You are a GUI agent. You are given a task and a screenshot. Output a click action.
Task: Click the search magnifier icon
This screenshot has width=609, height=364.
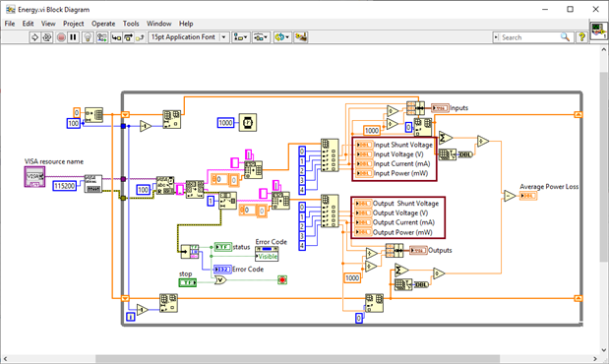[x=565, y=37]
